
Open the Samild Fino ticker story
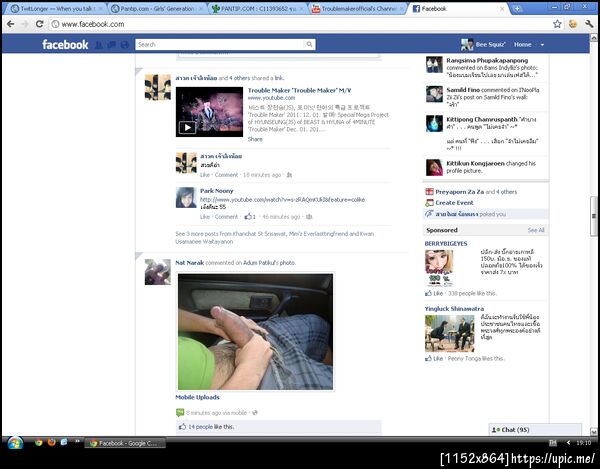point(486,96)
